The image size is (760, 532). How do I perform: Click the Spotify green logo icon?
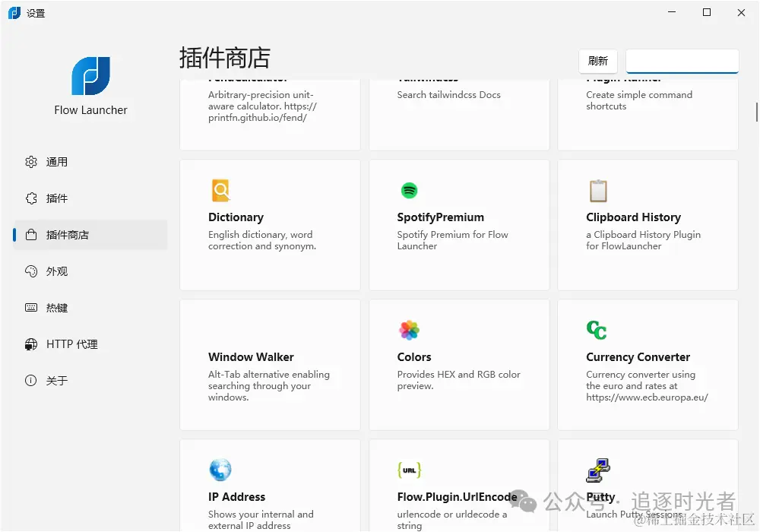pyautogui.click(x=409, y=191)
